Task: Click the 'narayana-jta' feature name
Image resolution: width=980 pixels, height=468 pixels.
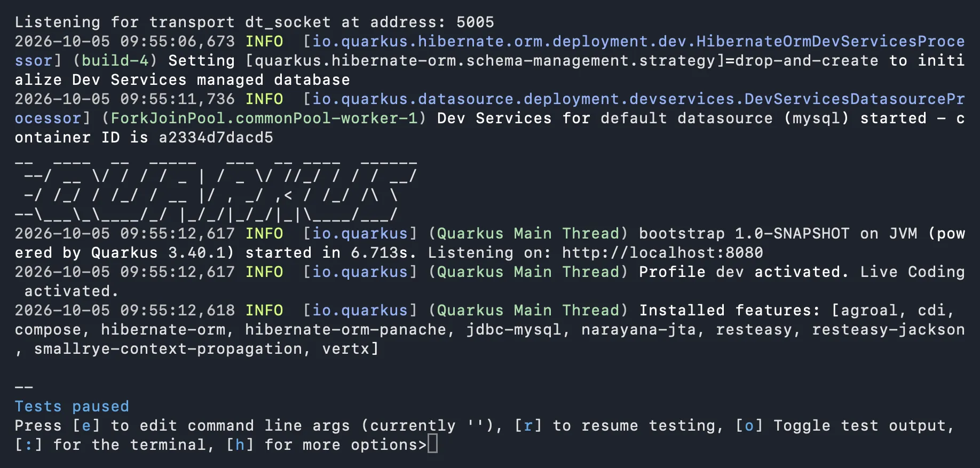Action: point(638,329)
